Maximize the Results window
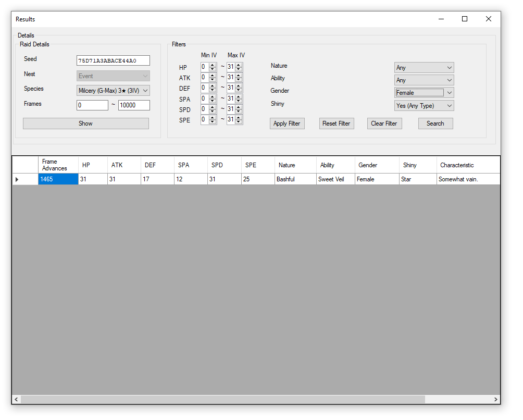523x420 pixels. 465,19
